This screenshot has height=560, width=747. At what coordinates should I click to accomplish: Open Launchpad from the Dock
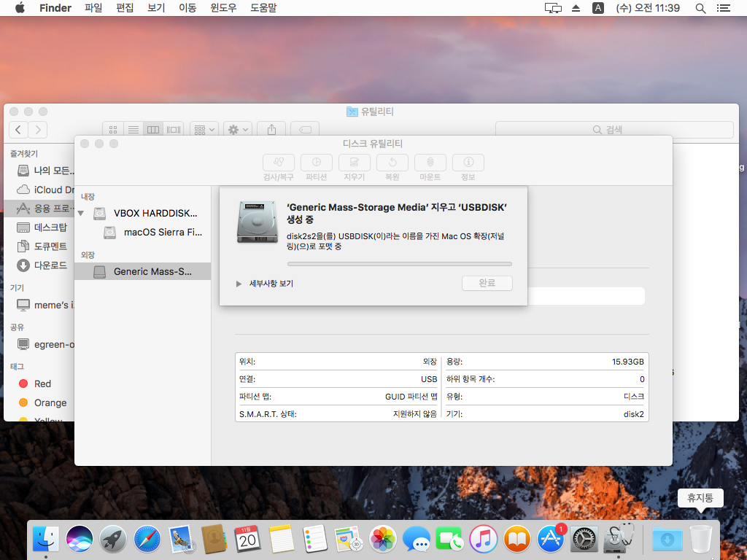(x=113, y=539)
